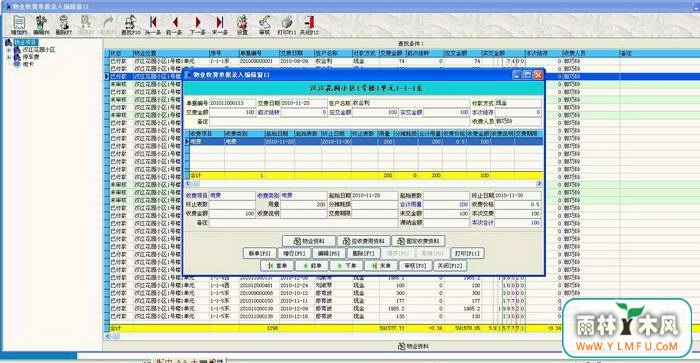
Task: Select 汉江花园小区 in the tree
Action: click(x=39, y=50)
